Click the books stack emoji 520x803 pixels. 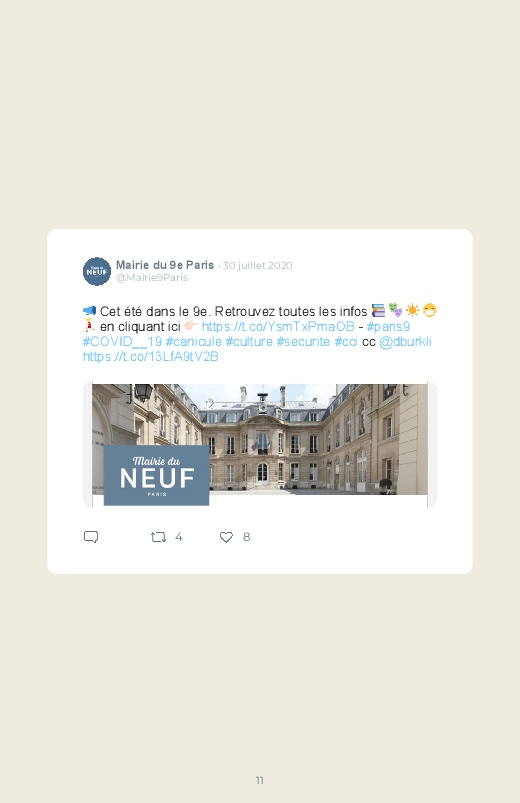378,310
